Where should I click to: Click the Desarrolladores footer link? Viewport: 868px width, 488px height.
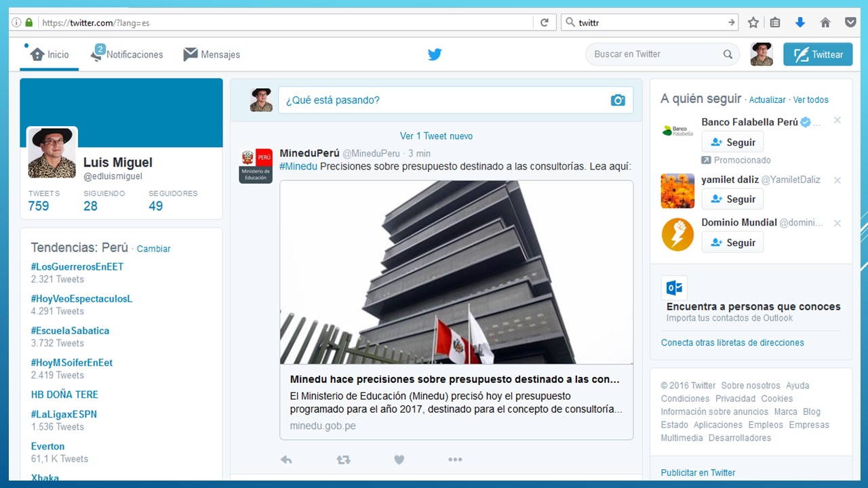[740, 438]
